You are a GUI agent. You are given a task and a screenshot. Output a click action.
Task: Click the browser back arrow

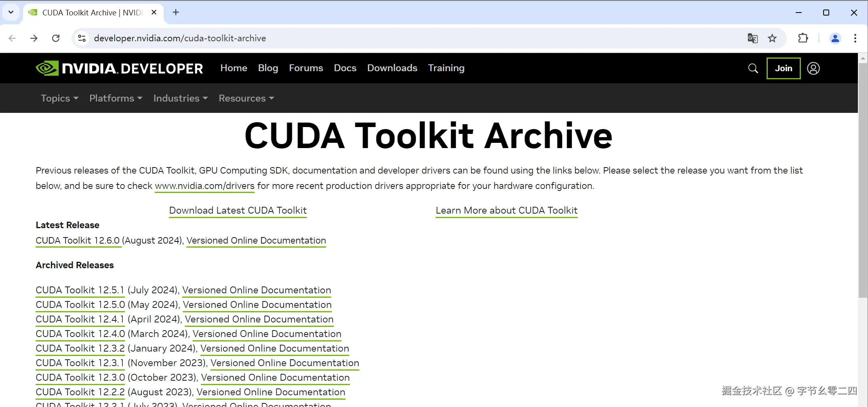(x=12, y=38)
